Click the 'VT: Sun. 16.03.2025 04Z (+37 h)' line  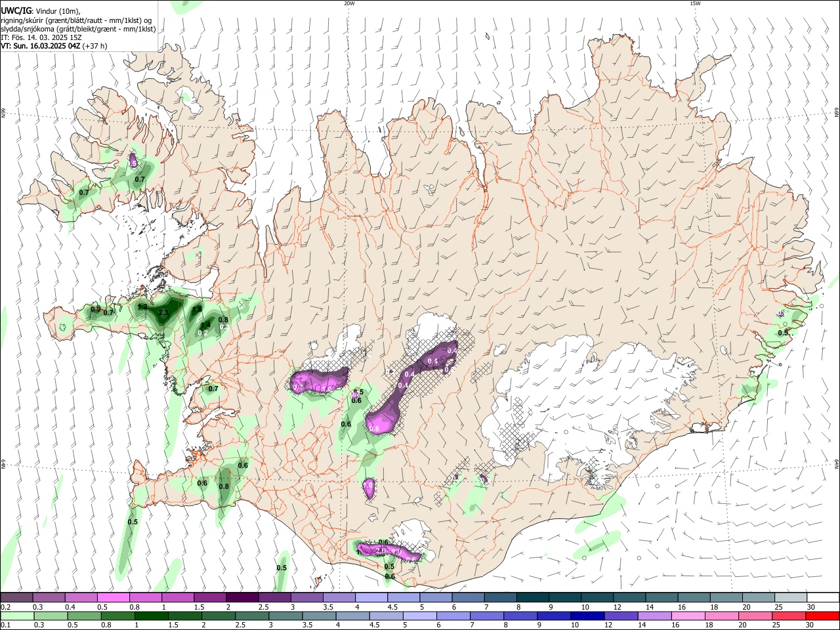click(54, 46)
